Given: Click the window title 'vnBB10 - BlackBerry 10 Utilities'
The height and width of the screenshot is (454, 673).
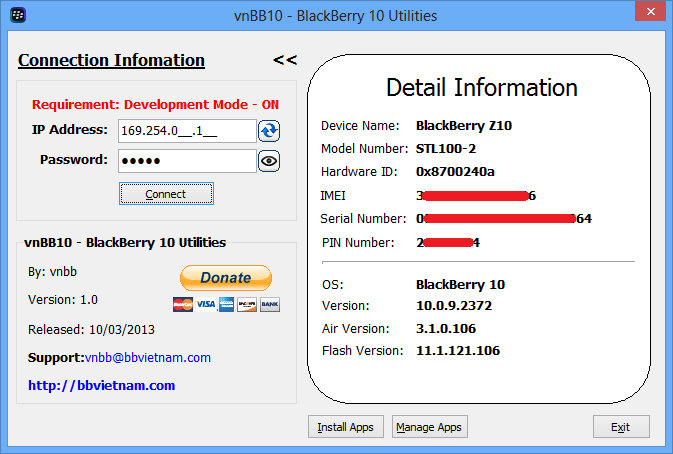Looking at the screenshot, I should (x=336, y=16).
